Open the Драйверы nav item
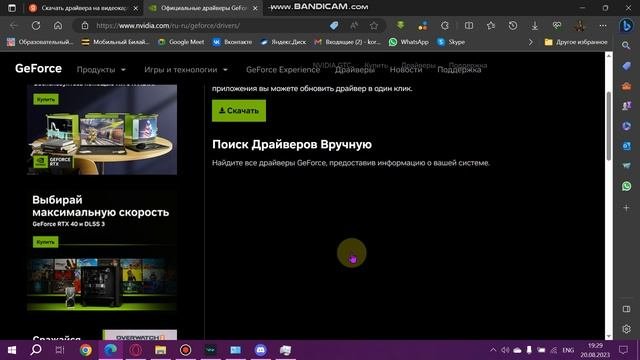This screenshot has height=360, width=640. point(355,70)
